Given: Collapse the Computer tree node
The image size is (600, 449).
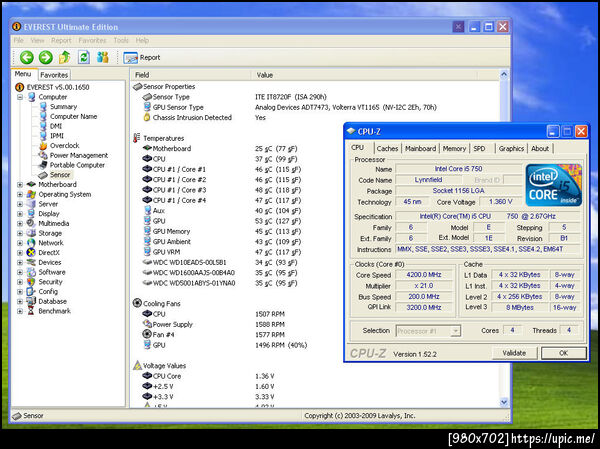Looking at the screenshot, I should [x=20, y=97].
